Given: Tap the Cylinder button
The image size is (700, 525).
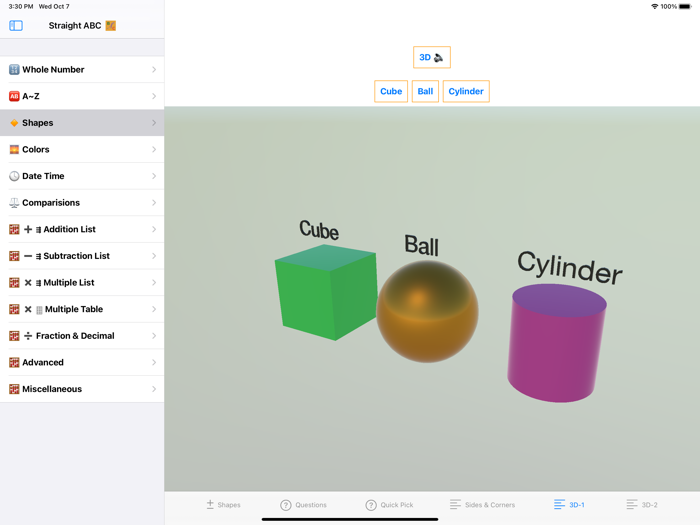Looking at the screenshot, I should click(x=466, y=91).
